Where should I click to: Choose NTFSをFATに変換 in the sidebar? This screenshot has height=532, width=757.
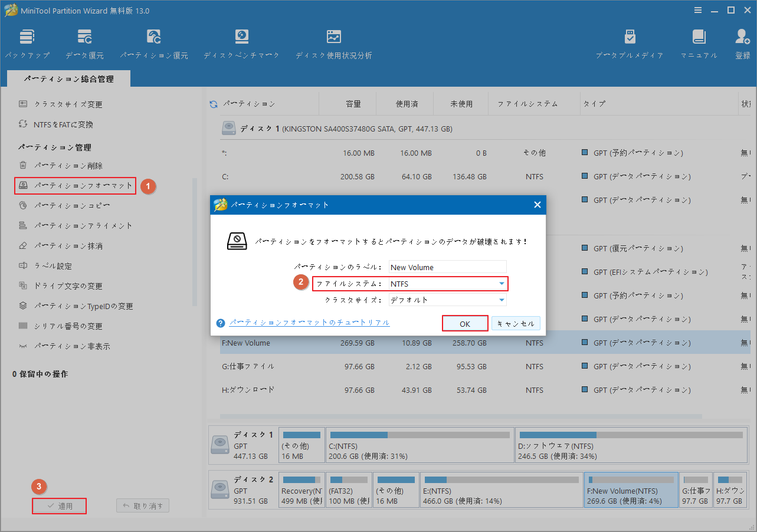[56, 124]
